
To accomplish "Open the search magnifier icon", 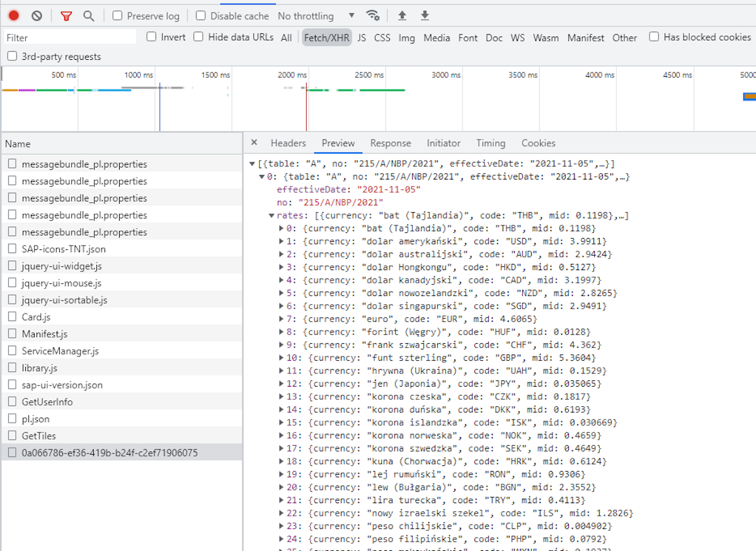I will click(89, 16).
